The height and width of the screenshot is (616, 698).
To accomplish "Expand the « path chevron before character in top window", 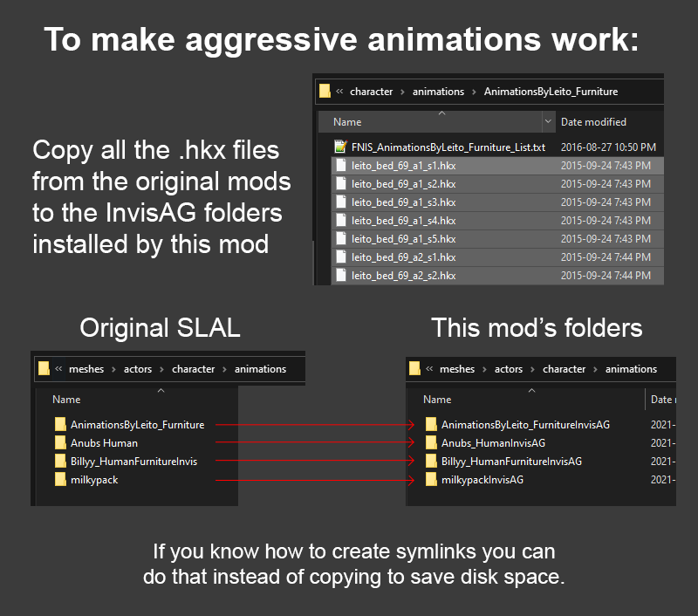I will click(339, 92).
